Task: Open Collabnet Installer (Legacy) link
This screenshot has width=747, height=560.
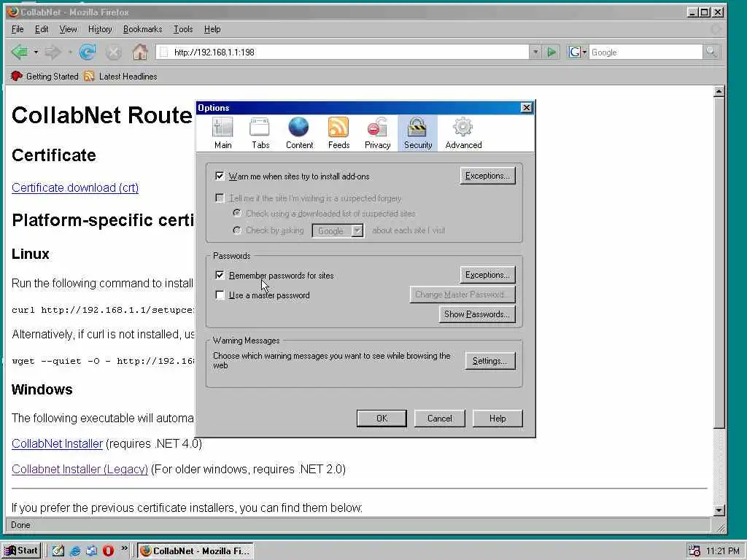Action: 80,469
